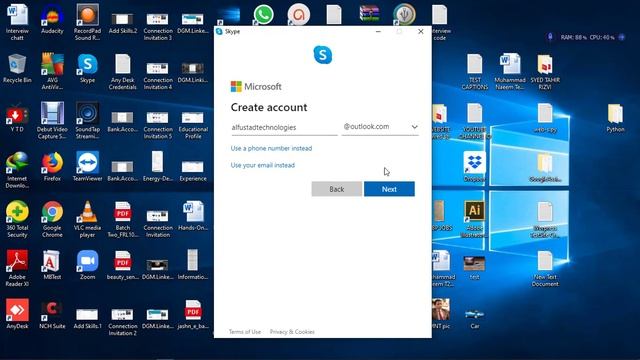640x360 pixels.
Task: Select the MBTest desktop icon
Action: point(52,265)
